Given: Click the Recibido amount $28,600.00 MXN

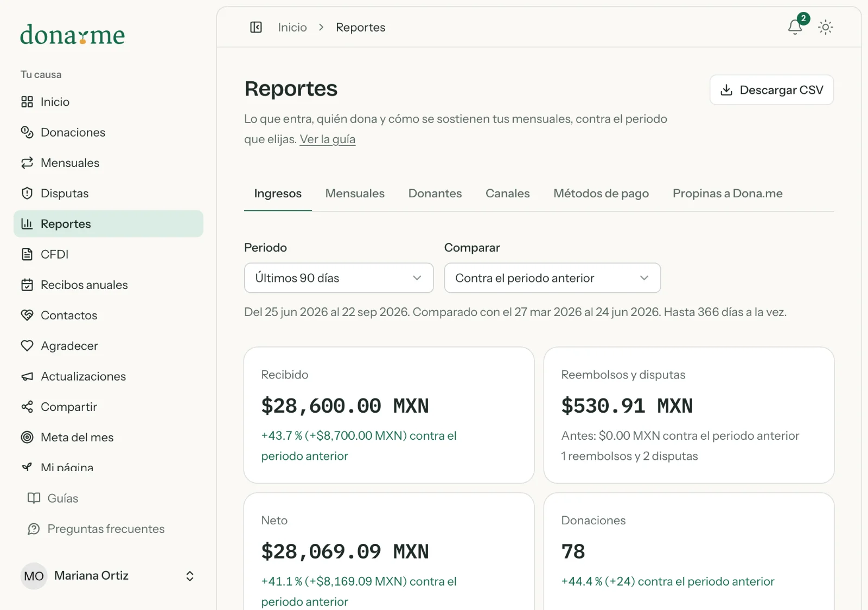Looking at the screenshot, I should point(345,406).
